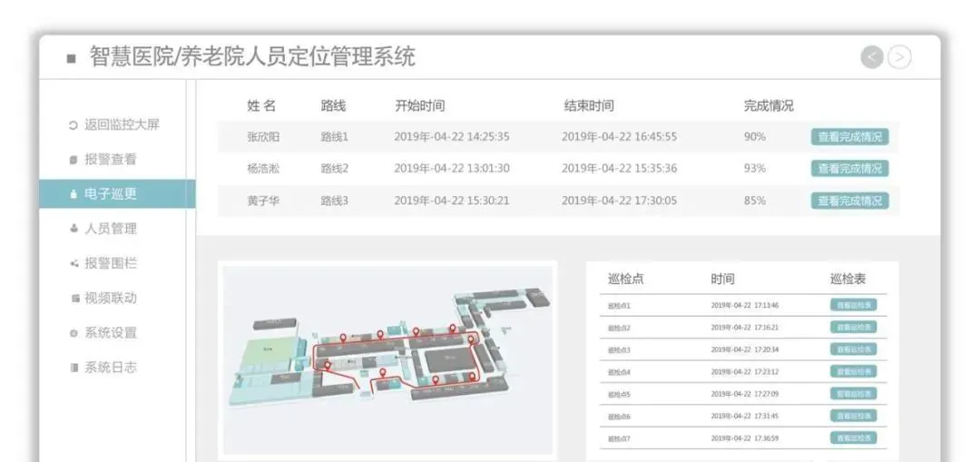Screen dimensions: 980x462
Task: Click the 系统日志 sidebar icon
Action: coord(73,368)
